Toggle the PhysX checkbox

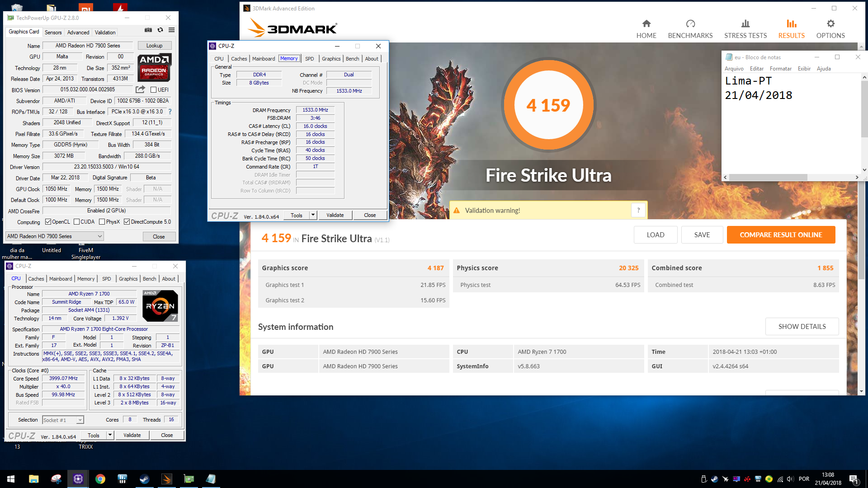[x=102, y=222]
